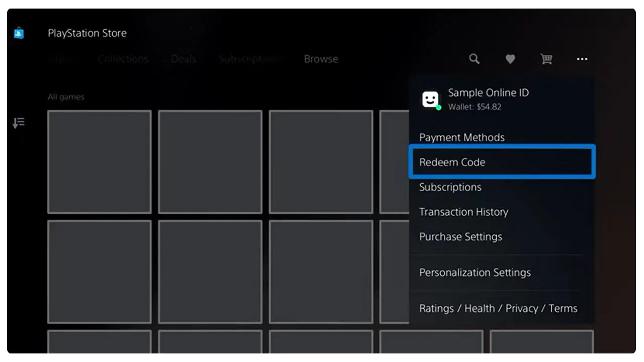Open the shopping cart icon
This screenshot has width=644, height=362.
coord(546,59)
